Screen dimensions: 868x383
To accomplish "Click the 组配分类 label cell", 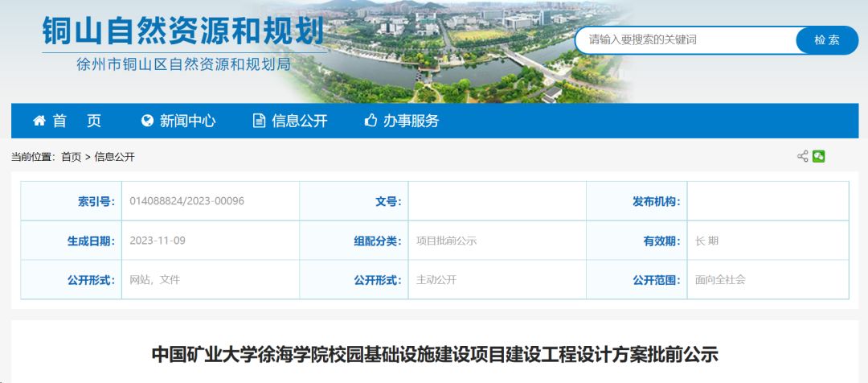I will click(x=354, y=241).
